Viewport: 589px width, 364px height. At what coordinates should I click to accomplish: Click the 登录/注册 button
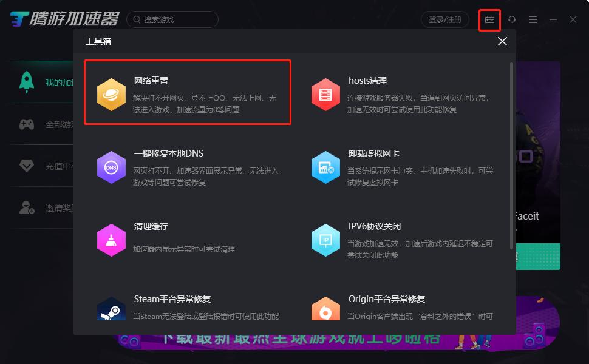point(445,19)
